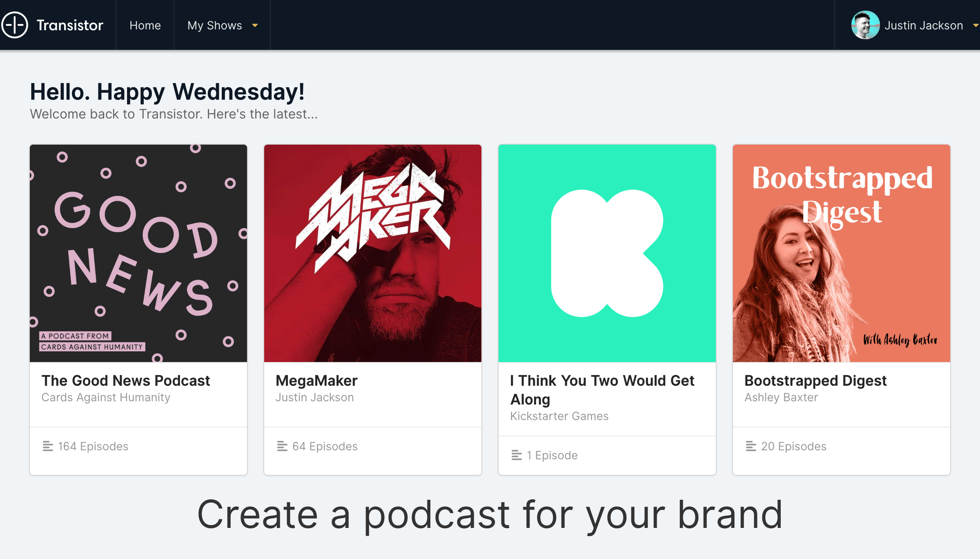Go to the Home menu item
Image resolution: width=980 pixels, height=559 pixels.
(145, 25)
